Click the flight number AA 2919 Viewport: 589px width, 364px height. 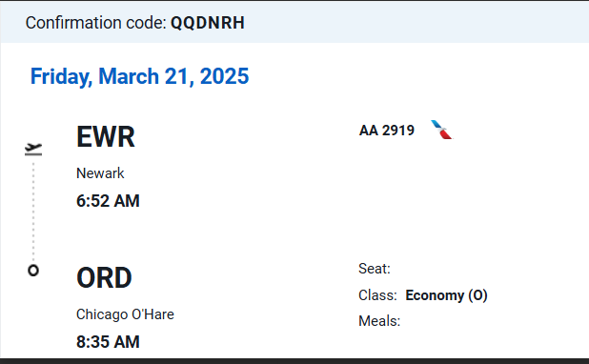pos(387,131)
